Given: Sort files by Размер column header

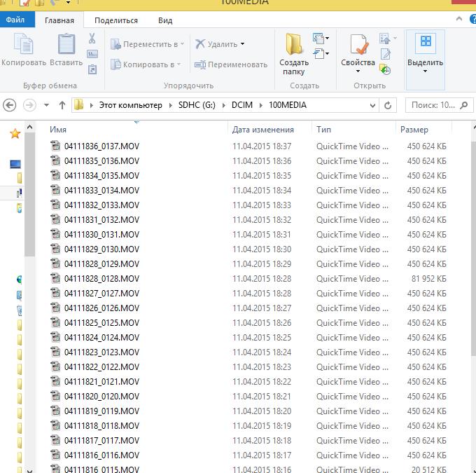Looking at the screenshot, I should pos(414,130).
